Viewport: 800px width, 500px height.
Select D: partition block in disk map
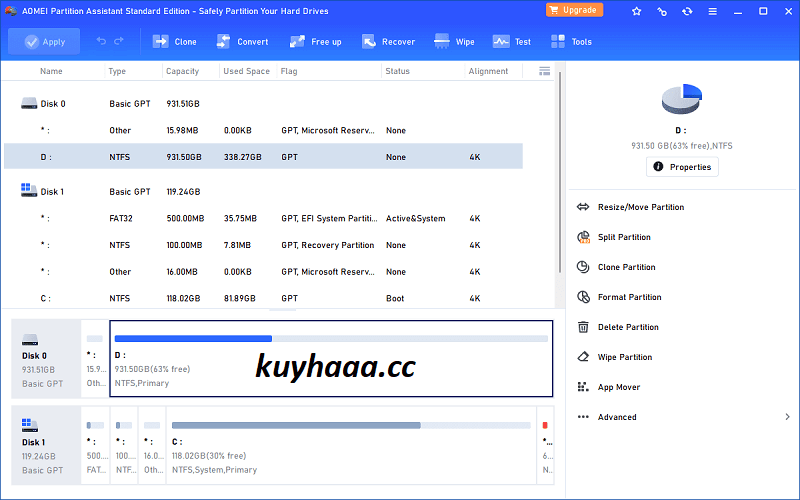click(331, 359)
